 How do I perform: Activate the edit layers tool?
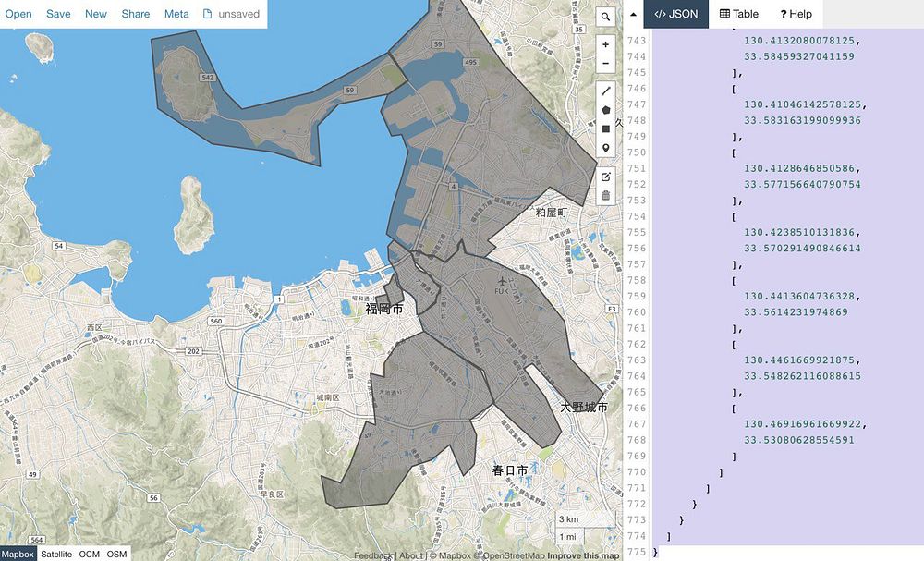point(605,177)
